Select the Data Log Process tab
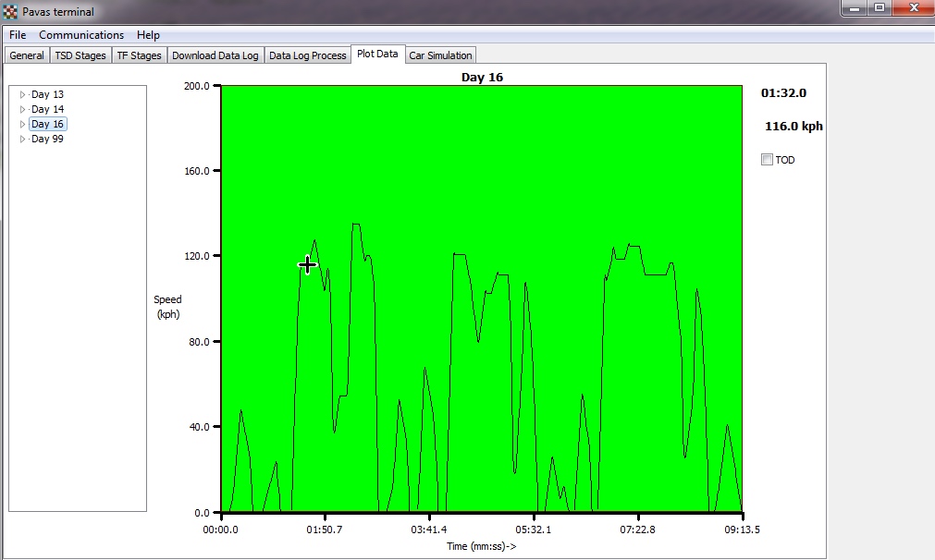This screenshot has width=935, height=560. (x=307, y=55)
